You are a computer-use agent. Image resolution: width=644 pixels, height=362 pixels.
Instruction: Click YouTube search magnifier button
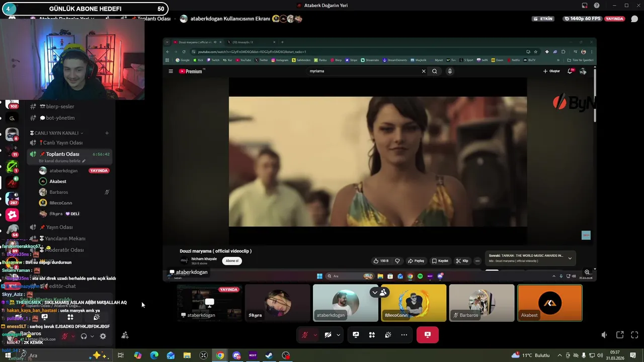coord(435,71)
